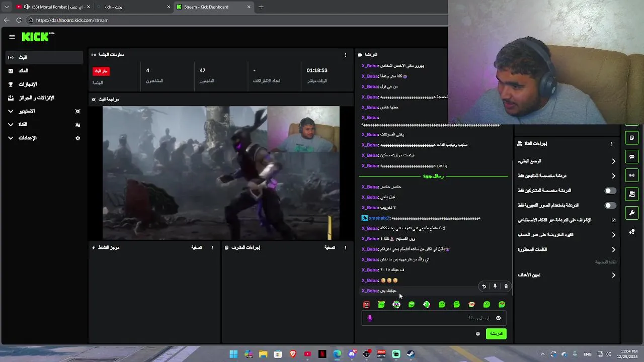Open options menu of معلومات الجلسة panel

pyautogui.click(x=345, y=55)
